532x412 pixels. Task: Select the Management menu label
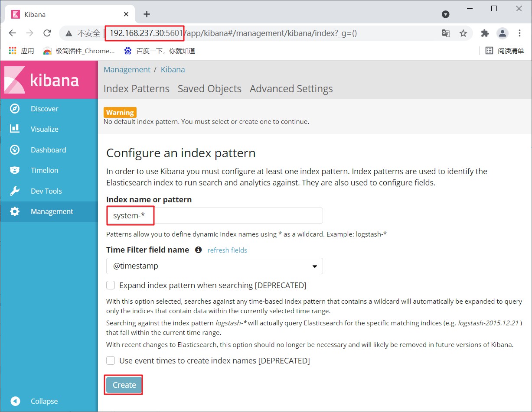coord(52,211)
